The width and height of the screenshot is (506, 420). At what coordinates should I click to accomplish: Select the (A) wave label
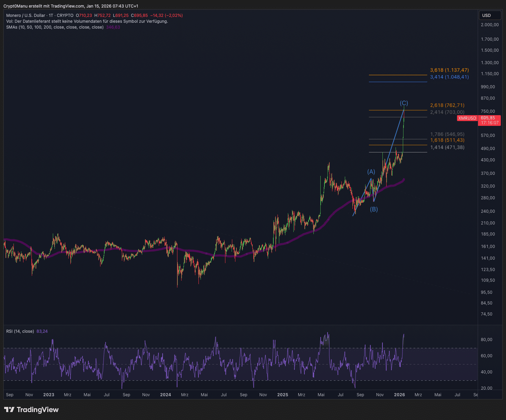click(x=371, y=172)
